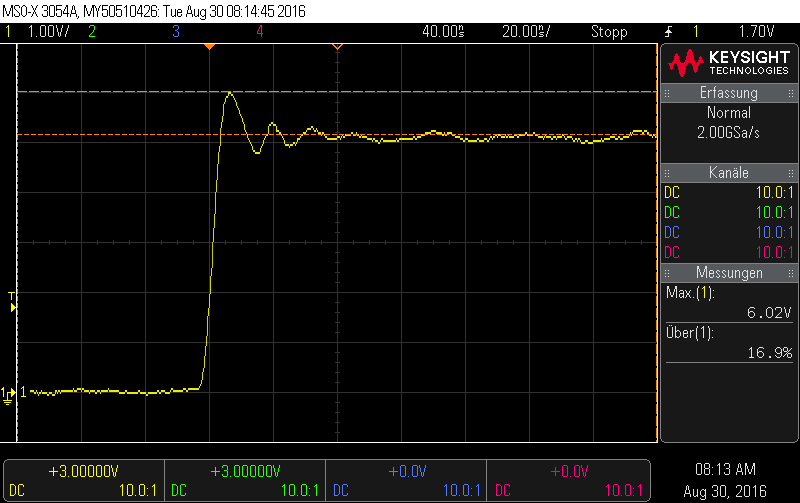
Task: Click the yellow waveform overshoot peak
Action: coord(230,94)
